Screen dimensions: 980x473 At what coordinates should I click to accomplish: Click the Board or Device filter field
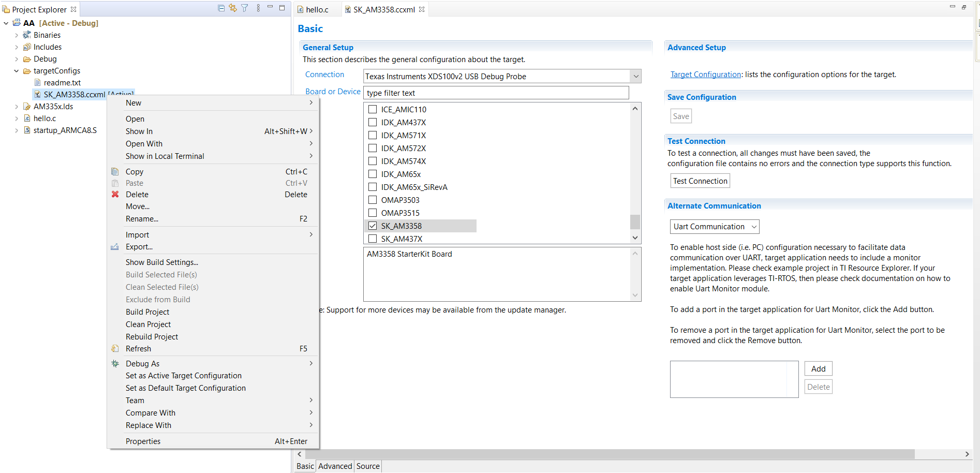point(495,93)
